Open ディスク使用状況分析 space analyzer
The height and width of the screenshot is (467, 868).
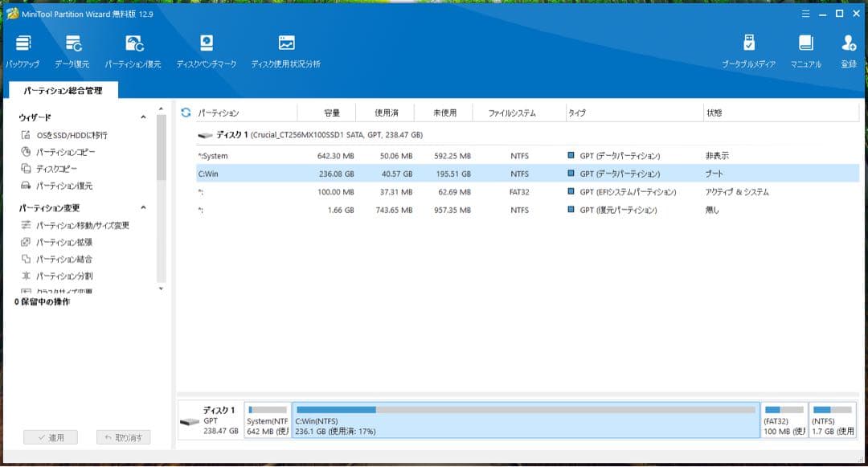(x=285, y=51)
